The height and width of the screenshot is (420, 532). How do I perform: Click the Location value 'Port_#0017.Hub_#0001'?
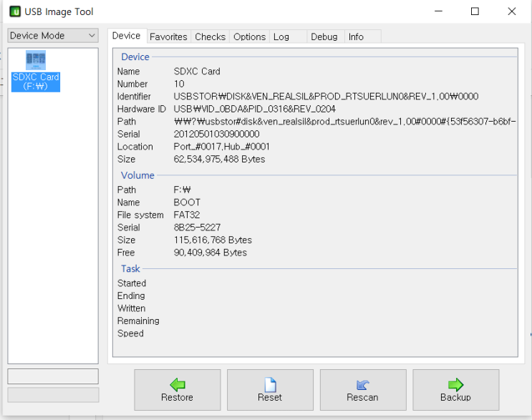coord(221,147)
